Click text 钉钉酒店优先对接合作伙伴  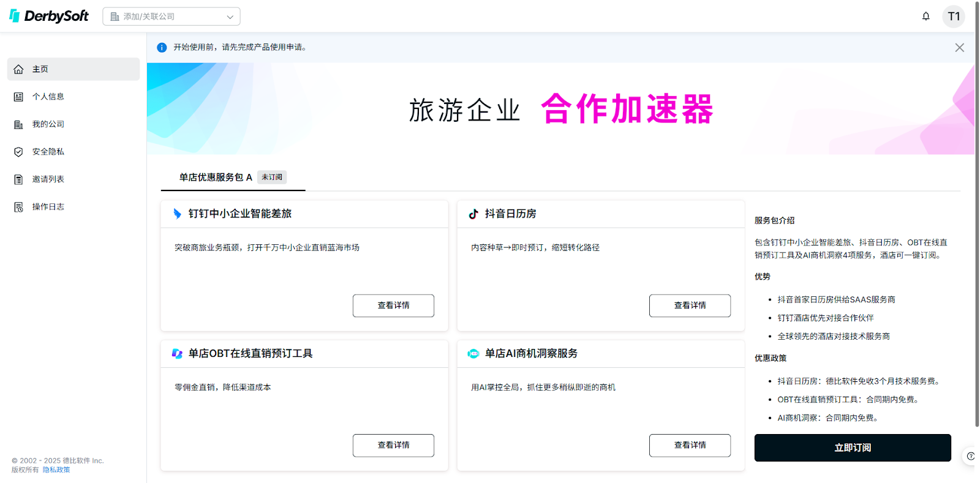pyautogui.click(x=826, y=318)
